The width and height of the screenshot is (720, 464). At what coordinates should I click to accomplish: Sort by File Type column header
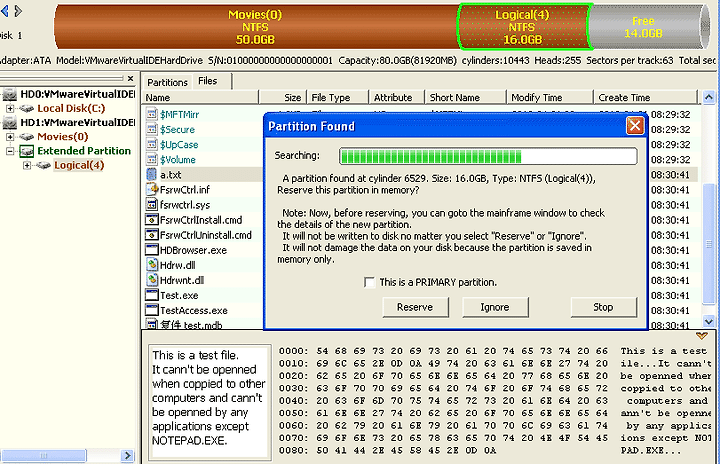(x=338, y=97)
